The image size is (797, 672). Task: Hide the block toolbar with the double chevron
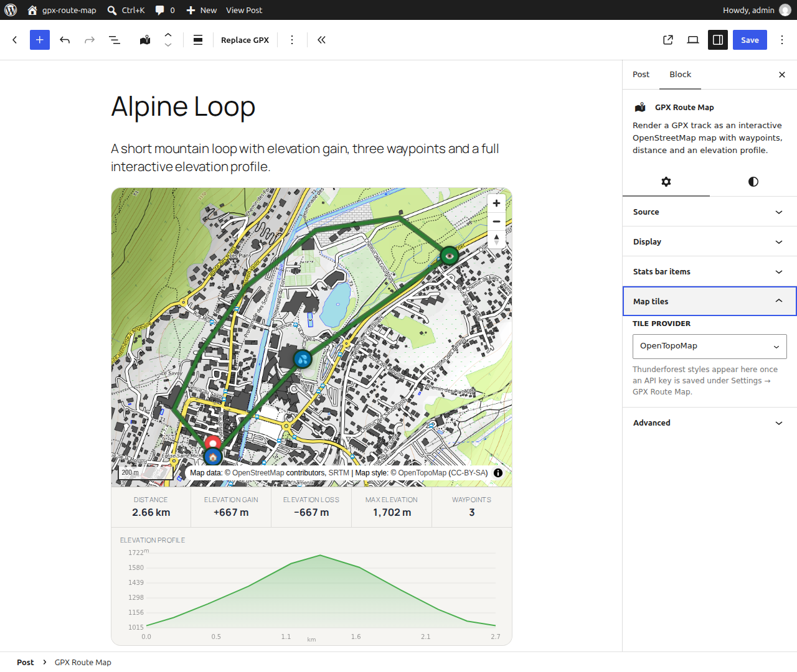[321, 40]
